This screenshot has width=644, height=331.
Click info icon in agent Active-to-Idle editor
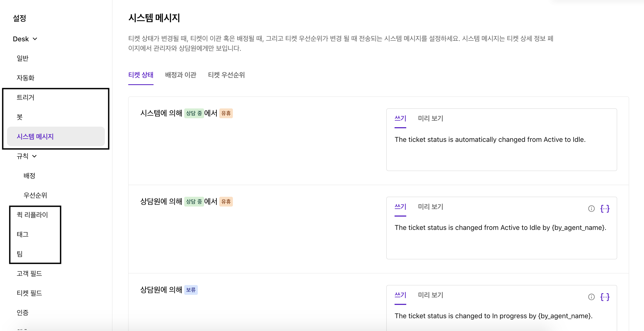point(591,209)
